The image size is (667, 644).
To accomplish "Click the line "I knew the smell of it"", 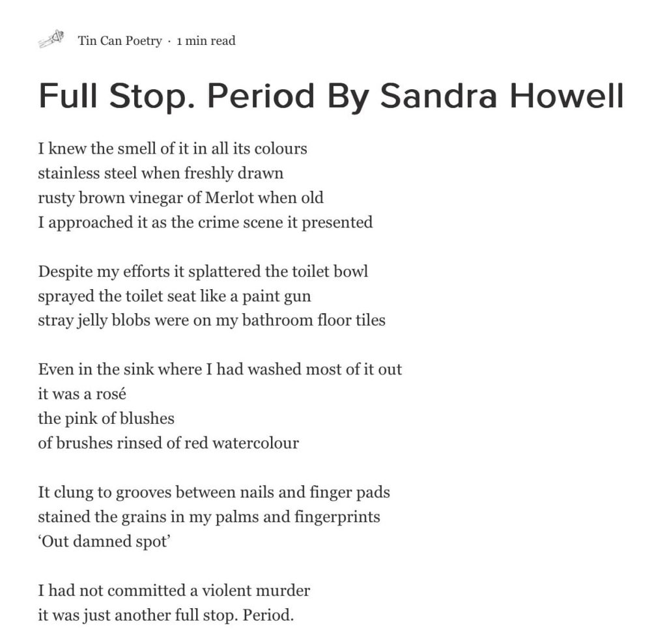I will point(172,148).
